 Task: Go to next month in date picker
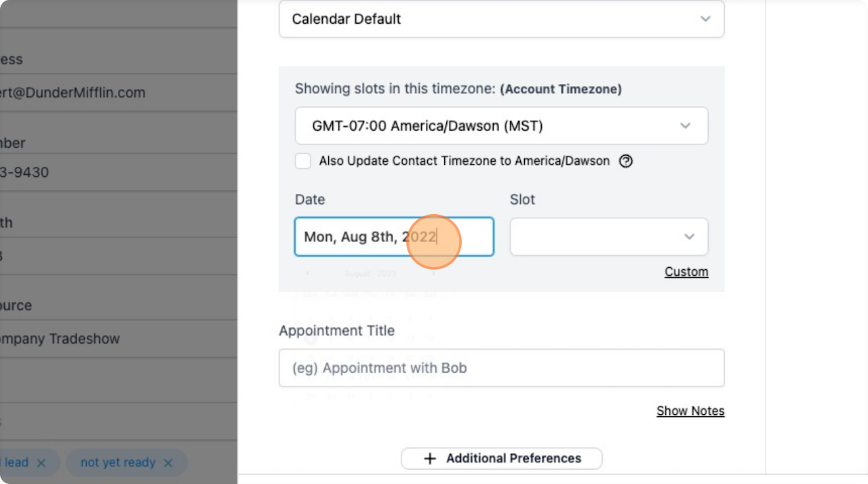click(x=433, y=274)
